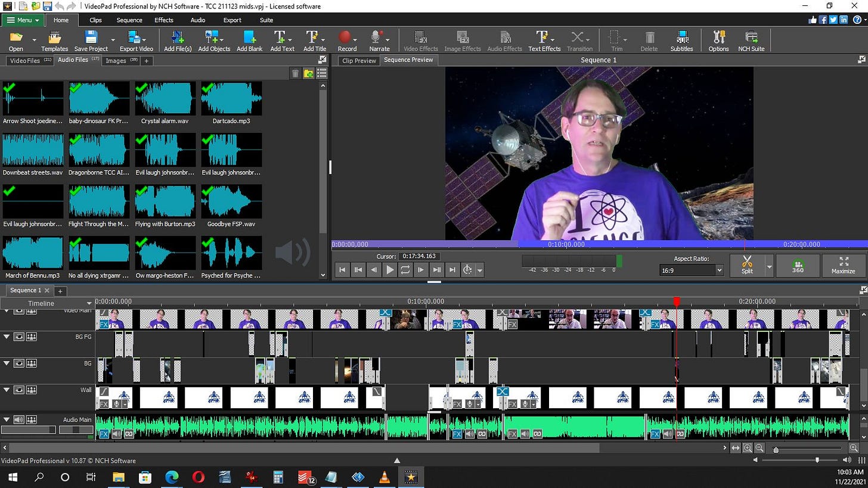
Task: Open the Subtitles tool
Action: tap(681, 41)
